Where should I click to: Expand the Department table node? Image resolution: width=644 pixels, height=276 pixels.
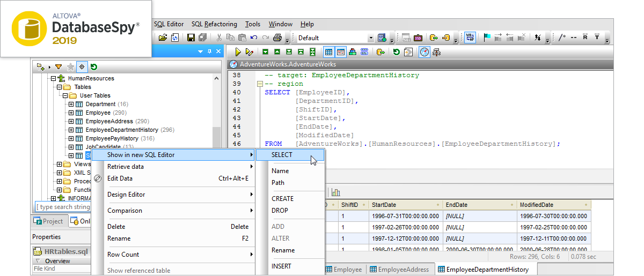click(x=71, y=104)
